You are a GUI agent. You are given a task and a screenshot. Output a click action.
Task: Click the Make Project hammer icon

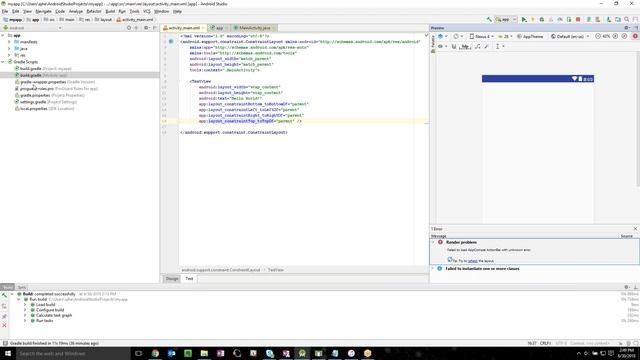point(489,19)
